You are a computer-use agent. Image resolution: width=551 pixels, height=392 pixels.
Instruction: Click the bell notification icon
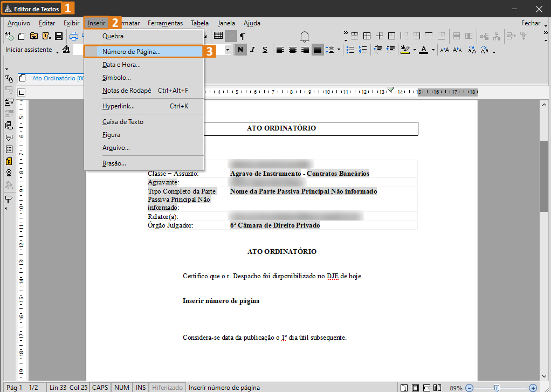[x=305, y=36]
